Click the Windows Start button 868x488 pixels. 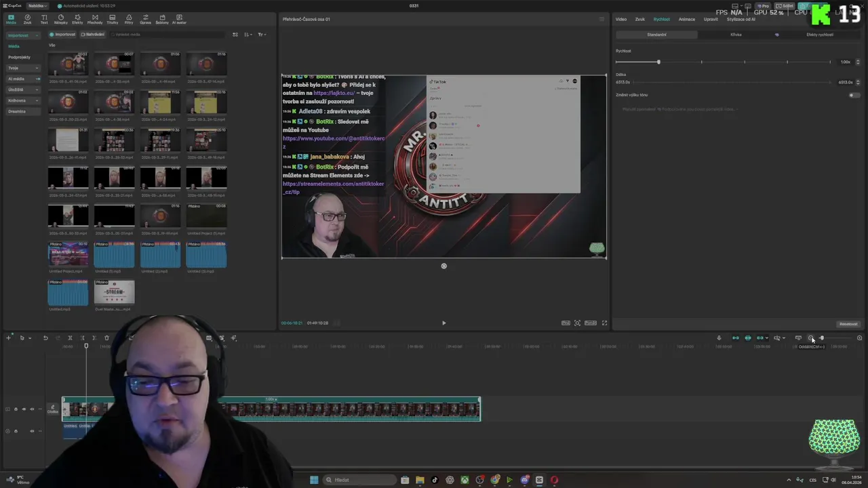(x=314, y=480)
